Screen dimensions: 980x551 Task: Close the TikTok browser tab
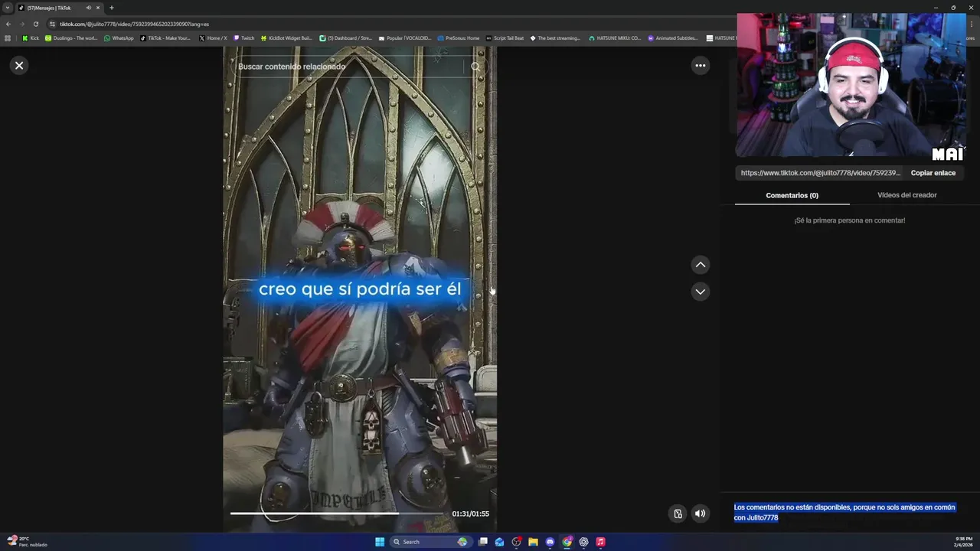tap(98, 8)
